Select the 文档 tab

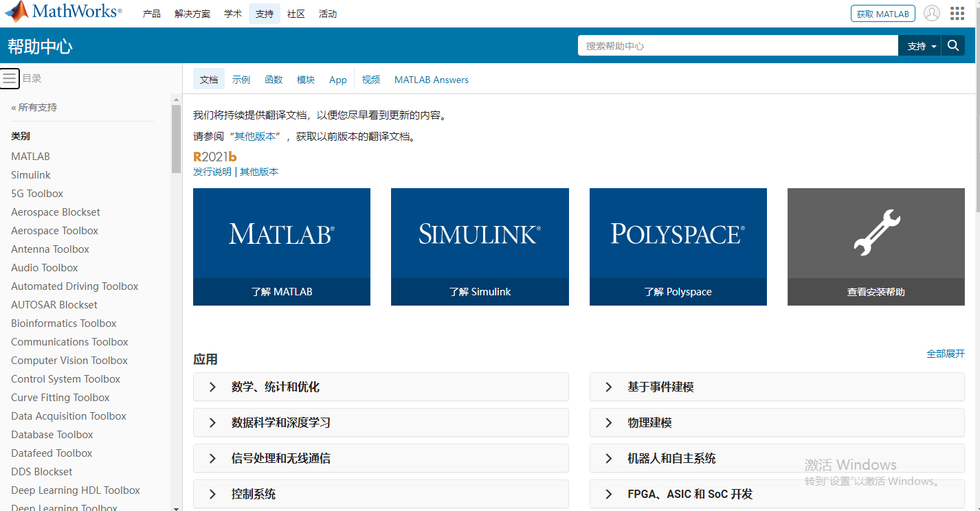209,80
